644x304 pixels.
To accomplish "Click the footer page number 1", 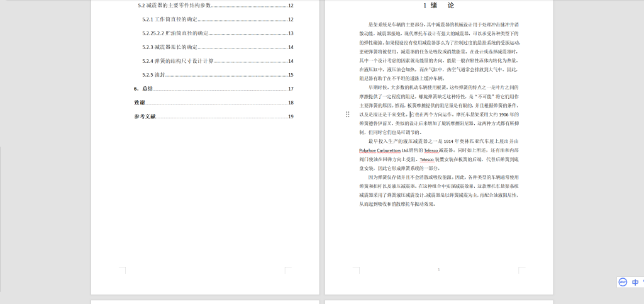I will pos(438,269).
